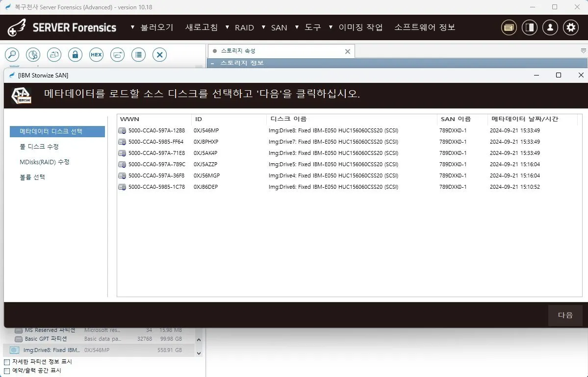588x377 pixels.
Task: Click disk icon of row 5000-CCA0-5985-1C78
Action: pos(122,187)
